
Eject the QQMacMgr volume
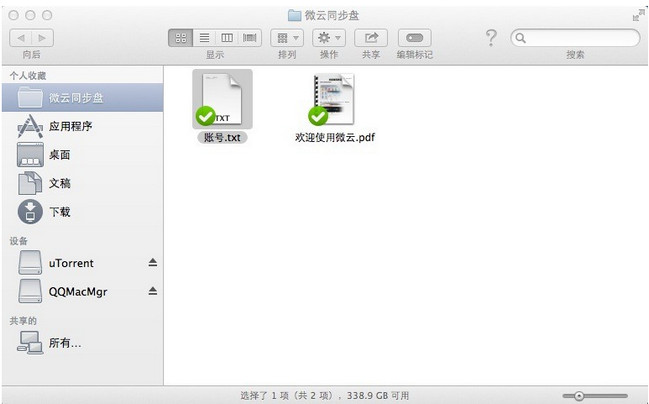click(153, 291)
